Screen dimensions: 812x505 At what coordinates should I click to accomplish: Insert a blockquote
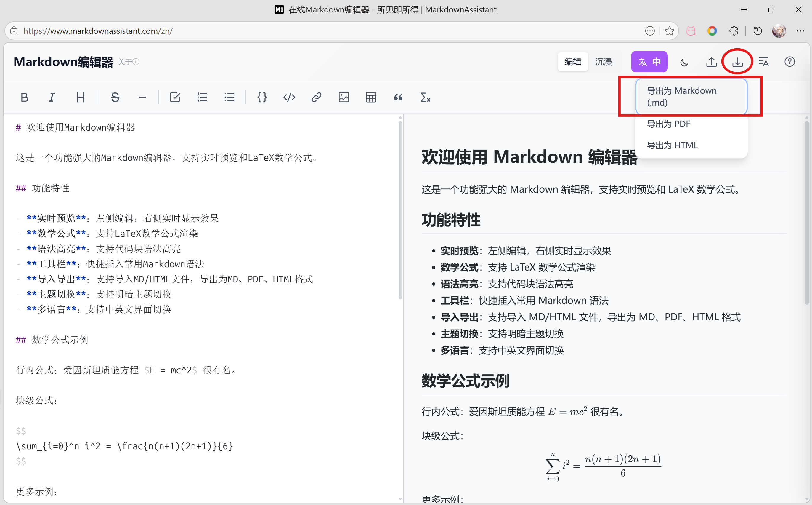pyautogui.click(x=398, y=97)
